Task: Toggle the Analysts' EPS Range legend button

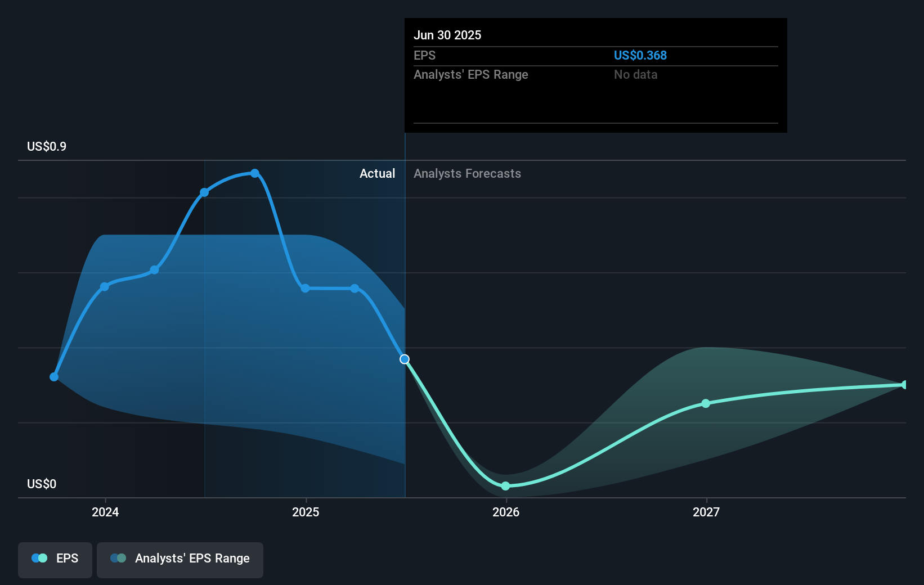Action: (x=180, y=560)
